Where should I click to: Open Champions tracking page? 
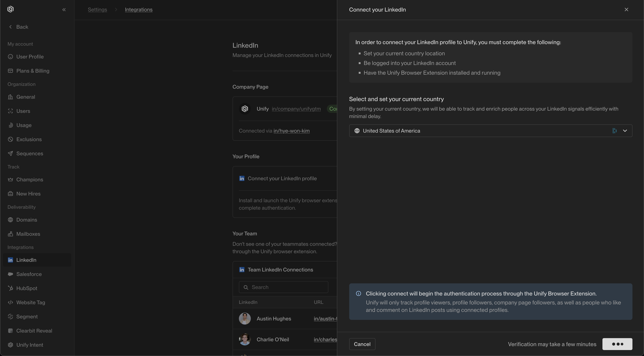click(29, 180)
